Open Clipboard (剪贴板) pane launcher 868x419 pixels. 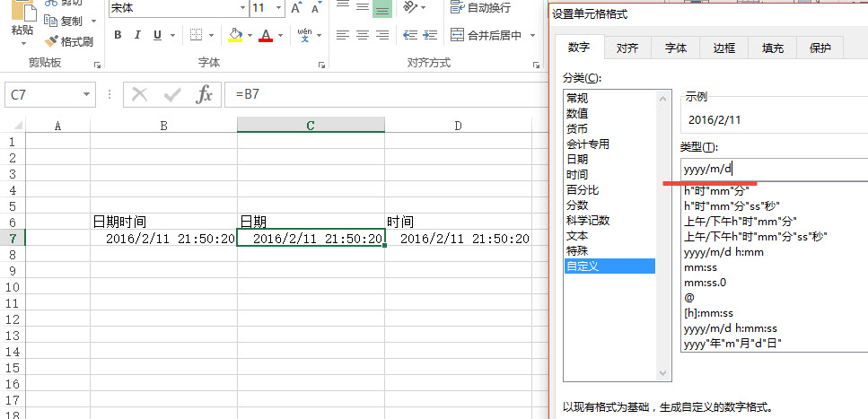(98, 65)
